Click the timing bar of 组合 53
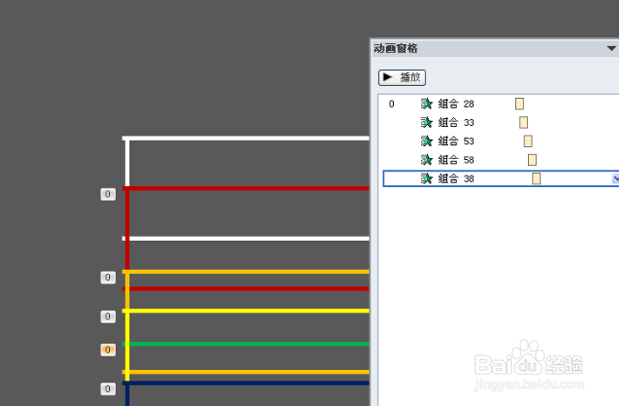Viewport: 619px width, 406px height. click(x=528, y=141)
